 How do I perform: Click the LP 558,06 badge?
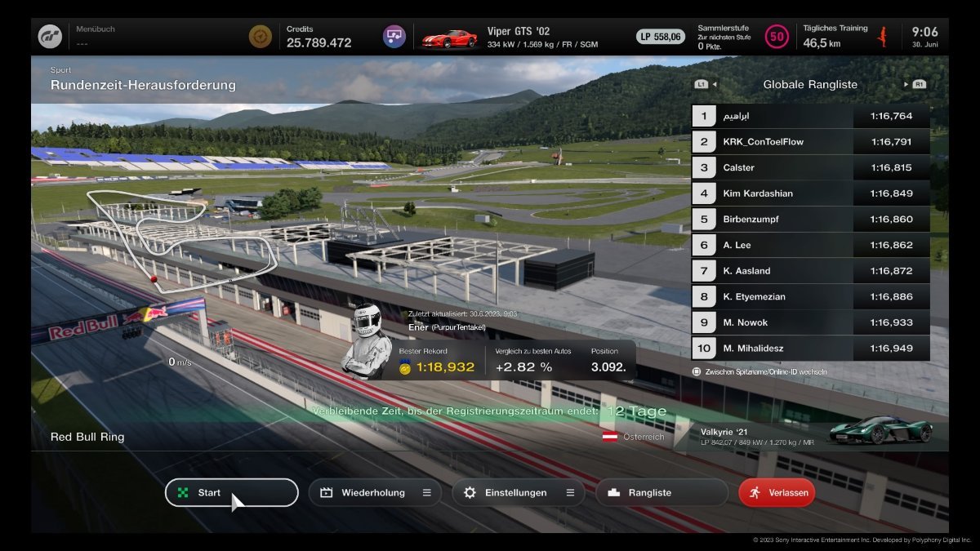[x=661, y=37]
